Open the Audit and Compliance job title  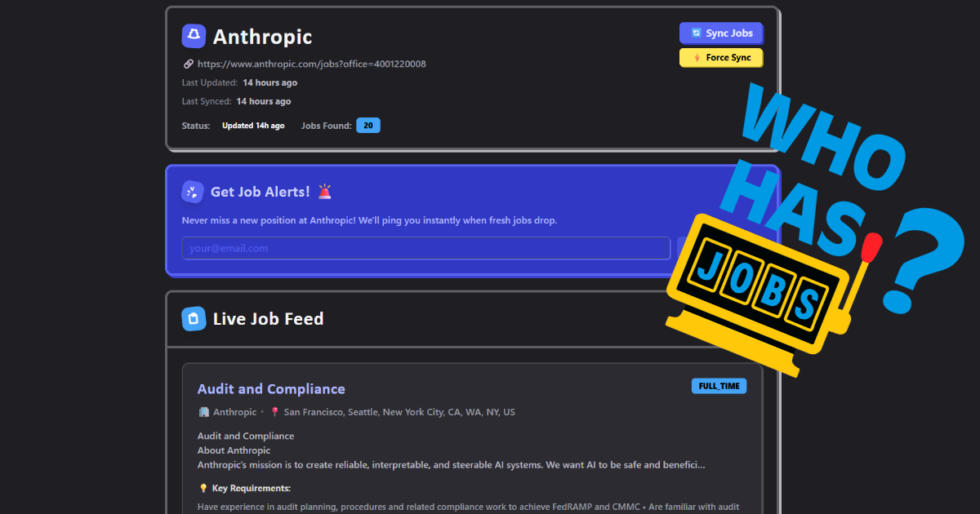click(x=271, y=389)
